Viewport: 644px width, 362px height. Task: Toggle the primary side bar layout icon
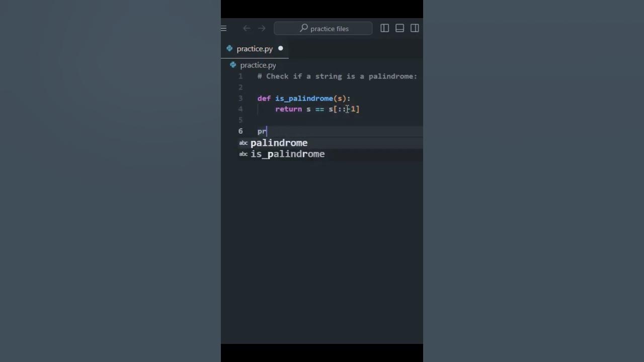pos(385,29)
